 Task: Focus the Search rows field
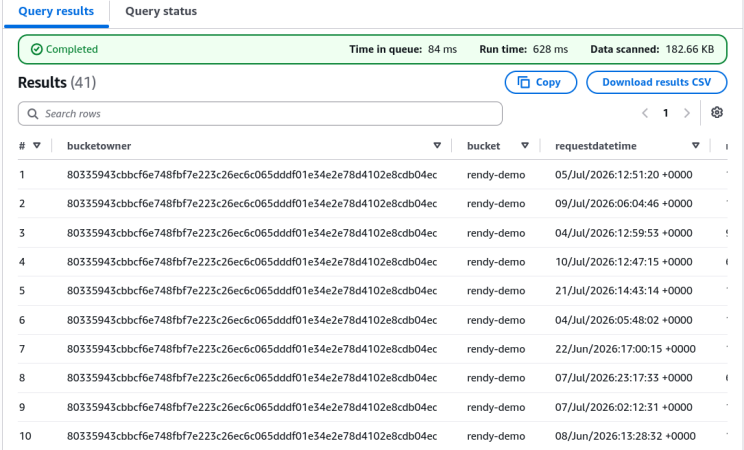(260, 113)
